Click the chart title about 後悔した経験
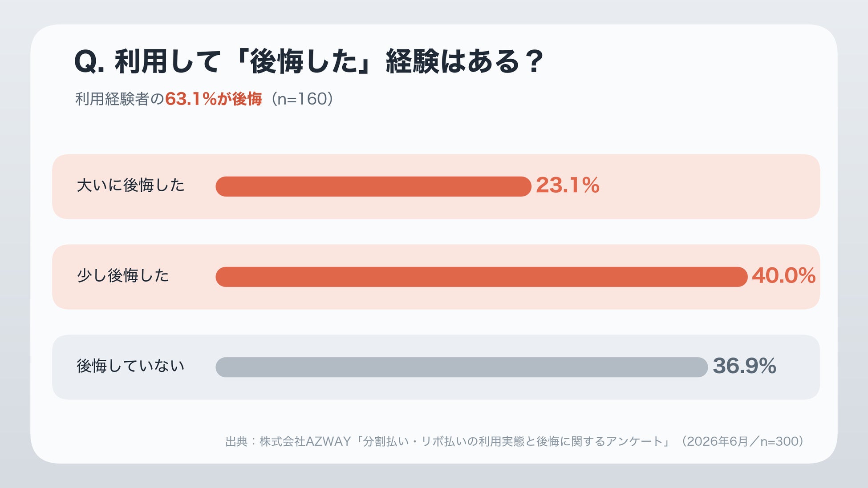Screen dimensions: 868x488 click(x=309, y=61)
